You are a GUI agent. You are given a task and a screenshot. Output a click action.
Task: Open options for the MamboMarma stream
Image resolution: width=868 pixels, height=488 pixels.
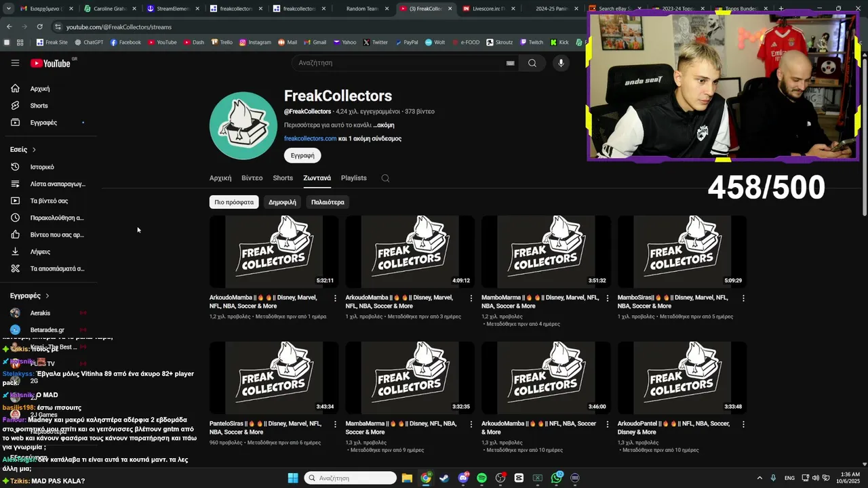[x=608, y=298]
